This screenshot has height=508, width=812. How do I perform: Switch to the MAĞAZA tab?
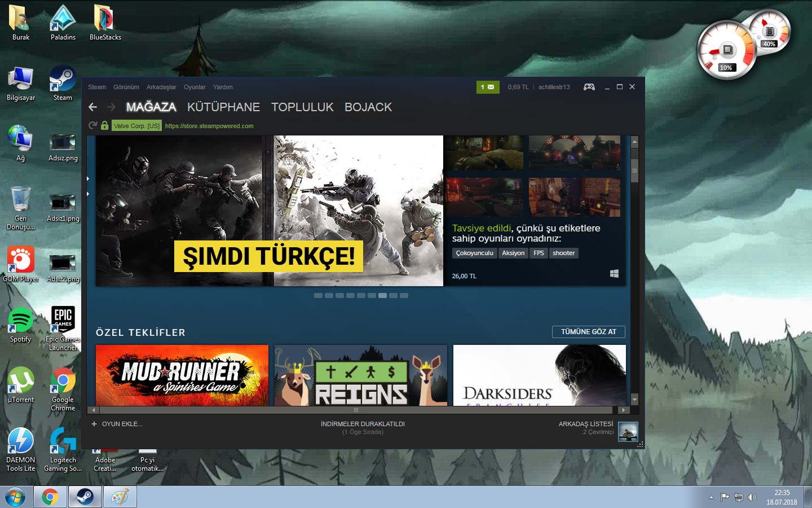coord(151,107)
